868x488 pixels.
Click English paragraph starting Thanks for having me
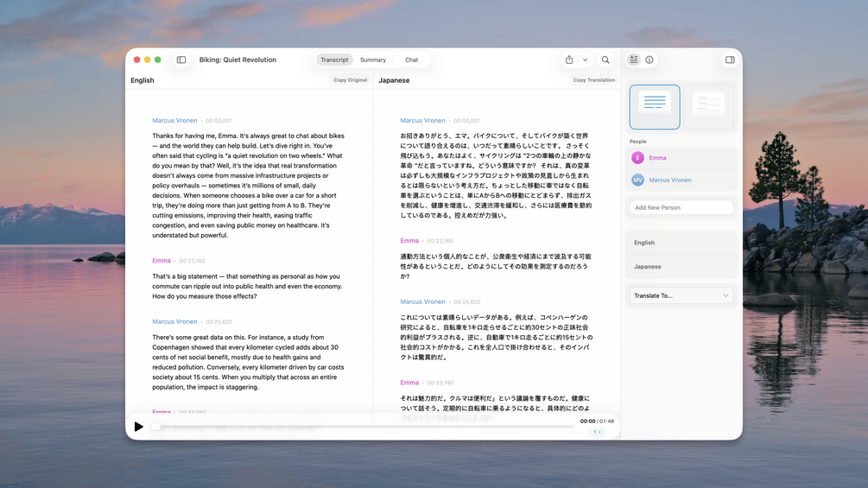pos(249,186)
